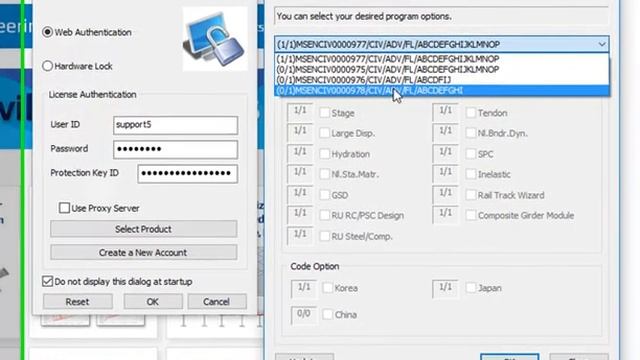The width and height of the screenshot is (640, 360).
Task: Check the Rail Track Wizard option
Action: click(x=471, y=195)
